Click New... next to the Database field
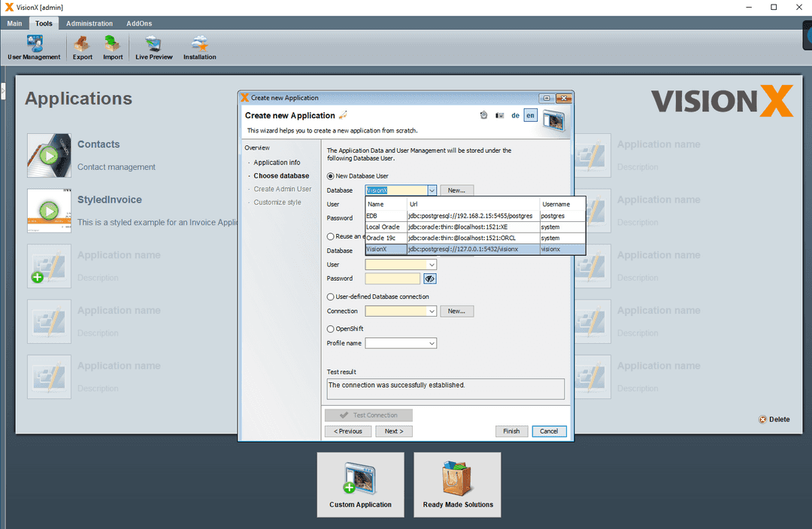Screen dimensions: 812x529 point(456,190)
